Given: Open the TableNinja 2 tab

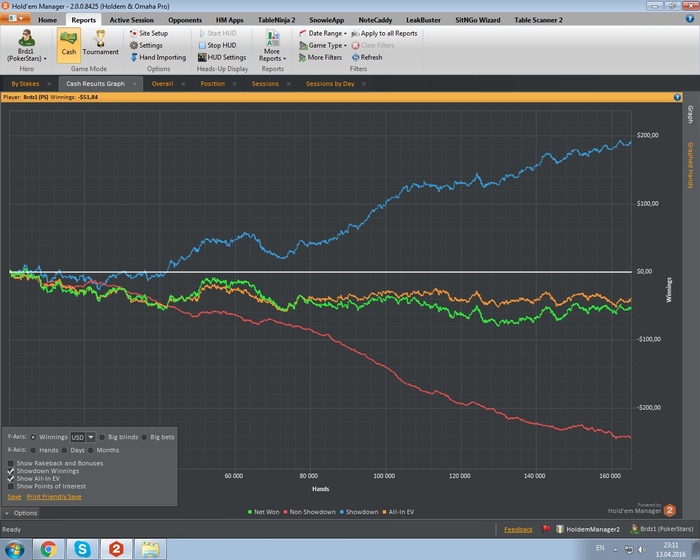Looking at the screenshot, I should pos(276,20).
